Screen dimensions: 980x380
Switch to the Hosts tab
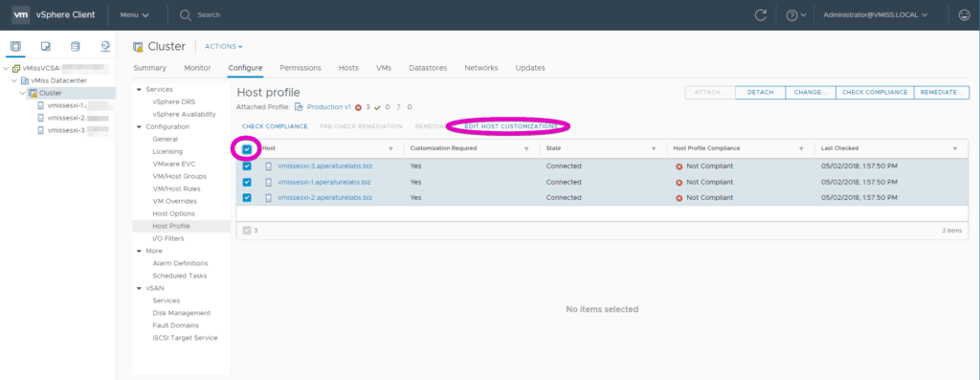[348, 68]
